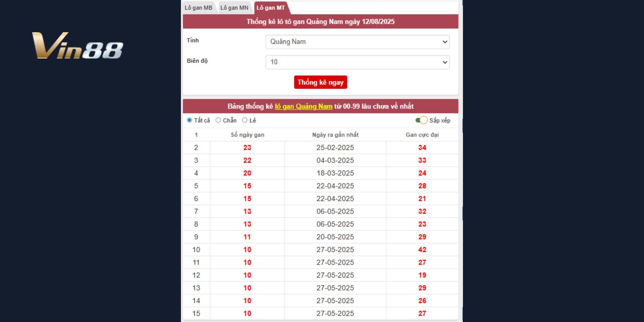Image resolution: width=644 pixels, height=322 pixels.
Task: Click date 04-03-2025 in row 3
Action: [x=335, y=160]
